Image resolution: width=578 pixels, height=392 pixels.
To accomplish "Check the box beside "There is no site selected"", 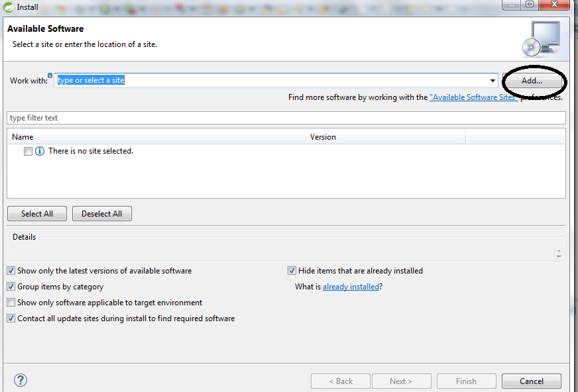I will [x=27, y=151].
